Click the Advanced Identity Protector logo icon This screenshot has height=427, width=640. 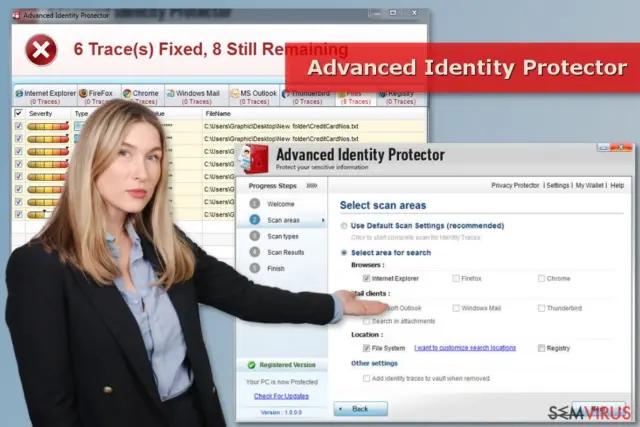253,159
